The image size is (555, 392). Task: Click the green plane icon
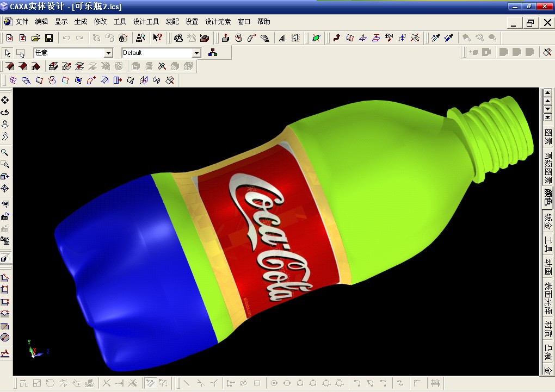pyautogui.click(x=316, y=38)
